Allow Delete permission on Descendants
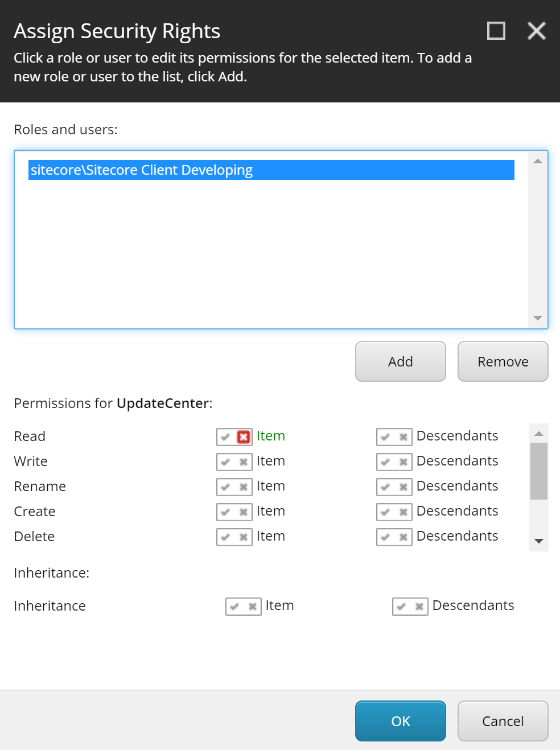Viewport: 560px width, 750px height. (386, 537)
